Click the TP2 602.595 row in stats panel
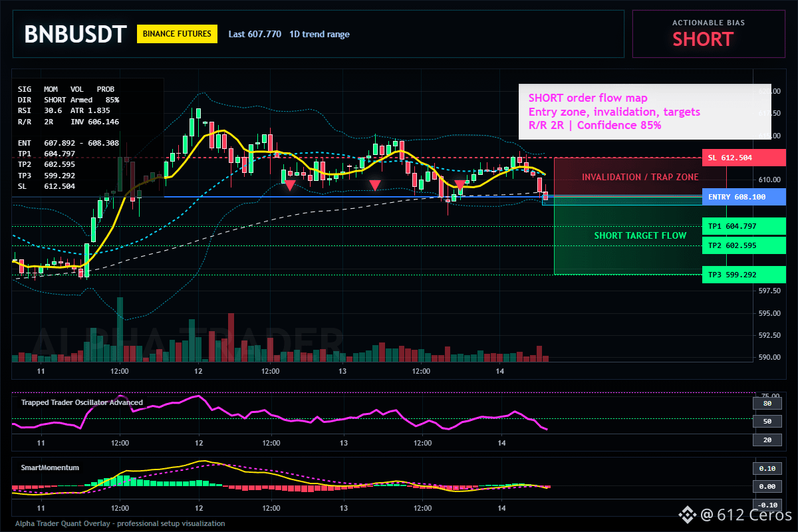 click(x=47, y=164)
